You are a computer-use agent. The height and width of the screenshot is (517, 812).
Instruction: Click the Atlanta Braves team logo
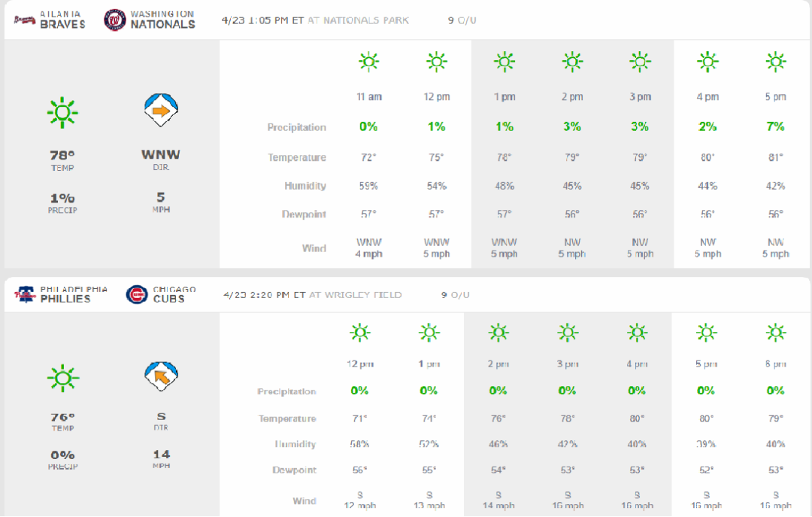[x=25, y=20]
